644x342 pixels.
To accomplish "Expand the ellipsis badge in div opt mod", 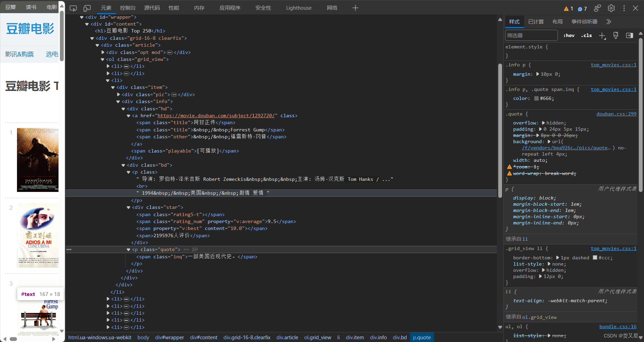I will (x=170, y=53).
